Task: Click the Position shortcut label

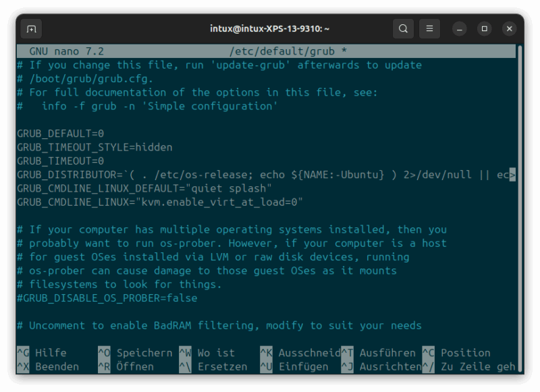Action: click(466, 352)
